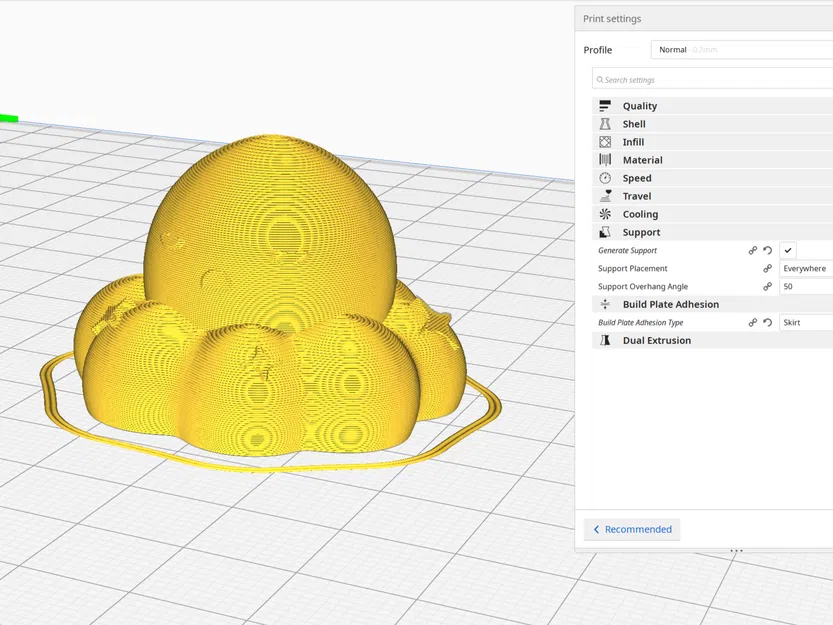Screen dimensions: 833x625
Task: Expand the Cooling settings section
Action: pyautogui.click(x=712, y=214)
